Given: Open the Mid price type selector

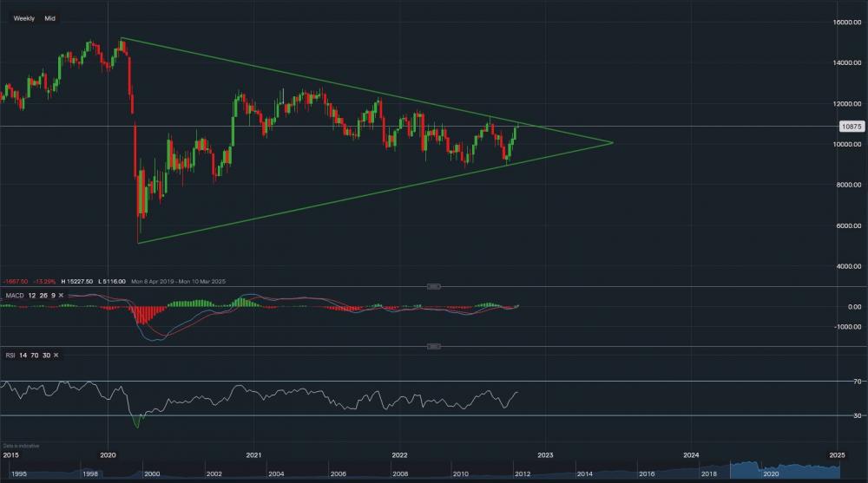Looking at the screenshot, I should [x=50, y=17].
